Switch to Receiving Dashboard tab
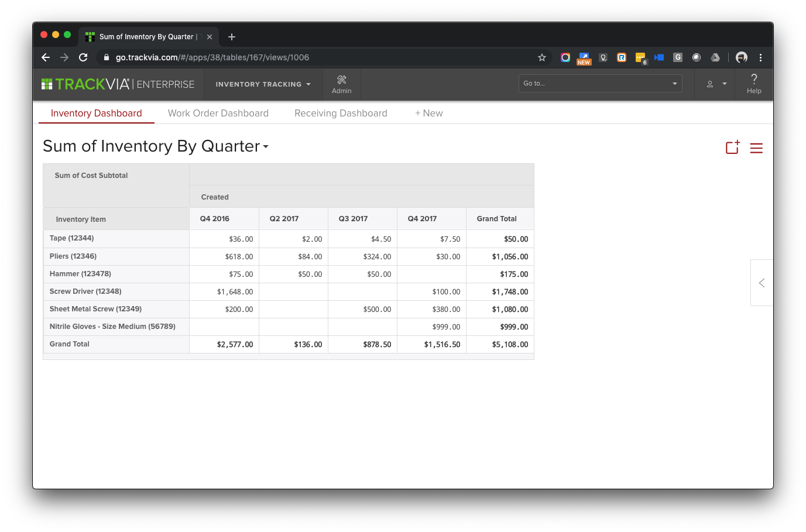Image resolution: width=806 pixels, height=532 pixels. coord(341,113)
